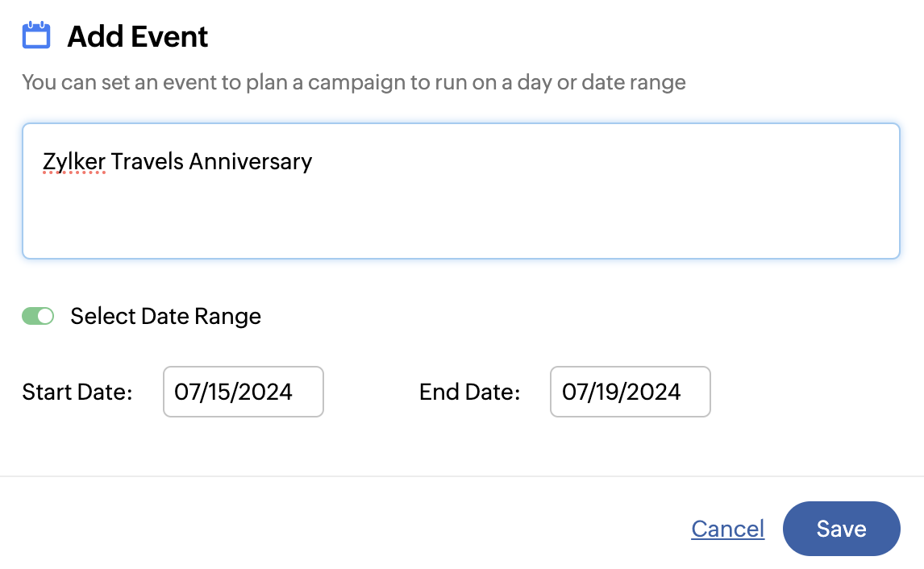
Task: Click the campaign event description subtitle
Action: (353, 82)
